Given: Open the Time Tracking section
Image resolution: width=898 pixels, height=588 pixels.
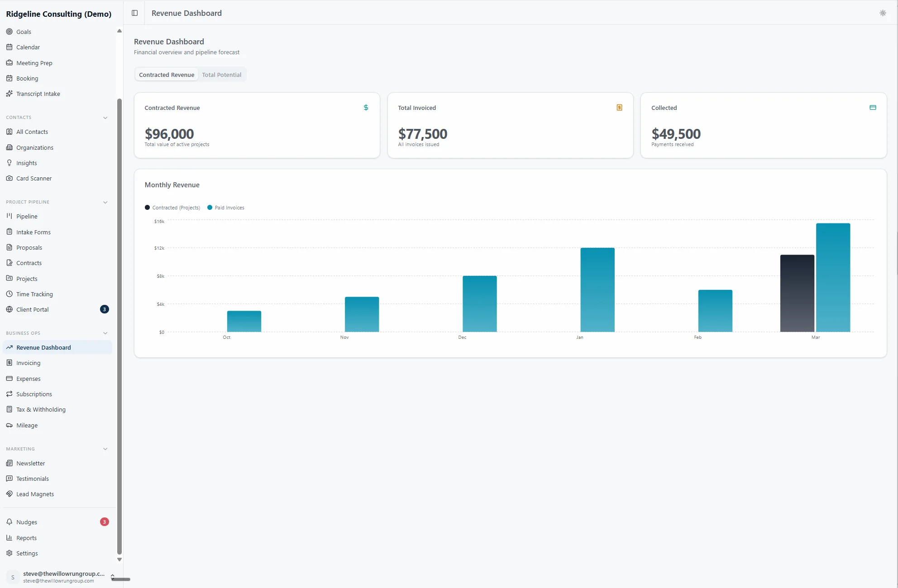Looking at the screenshot, I should pos(34,294).
